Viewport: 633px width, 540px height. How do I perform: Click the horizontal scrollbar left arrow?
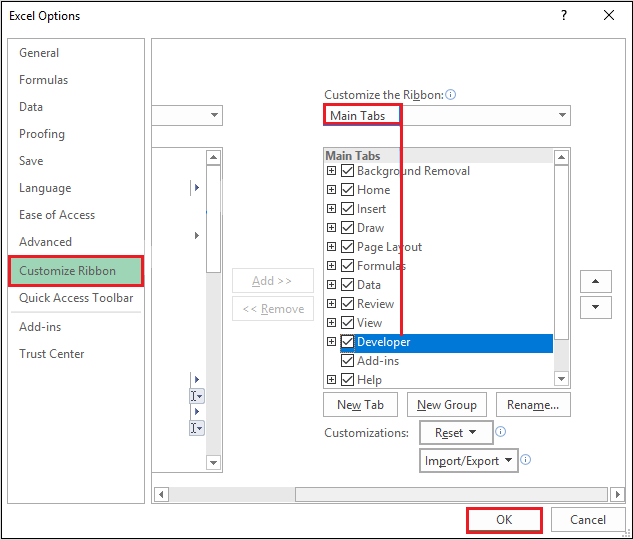[x=161, y=494]
